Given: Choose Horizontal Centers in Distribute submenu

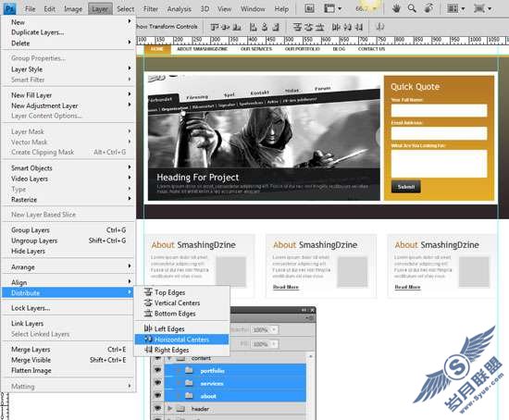Looking at the screenshot, I should [181, 340].
